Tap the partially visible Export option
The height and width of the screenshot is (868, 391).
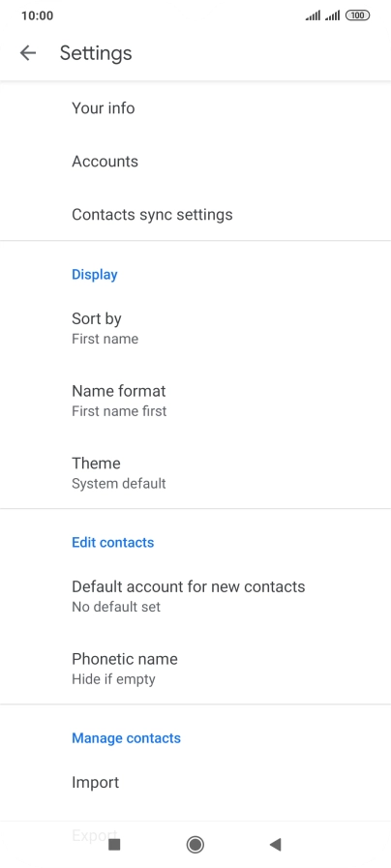(x=95, y=835)
